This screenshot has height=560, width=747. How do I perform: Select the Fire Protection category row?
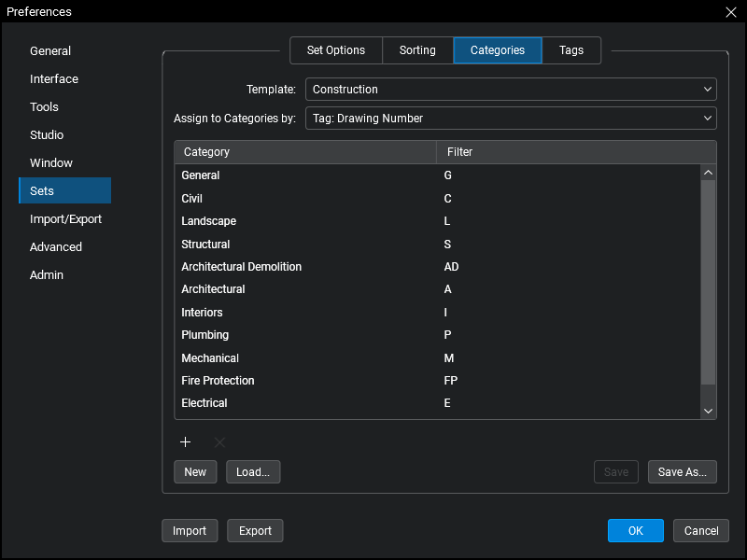[x=218, y=381]
